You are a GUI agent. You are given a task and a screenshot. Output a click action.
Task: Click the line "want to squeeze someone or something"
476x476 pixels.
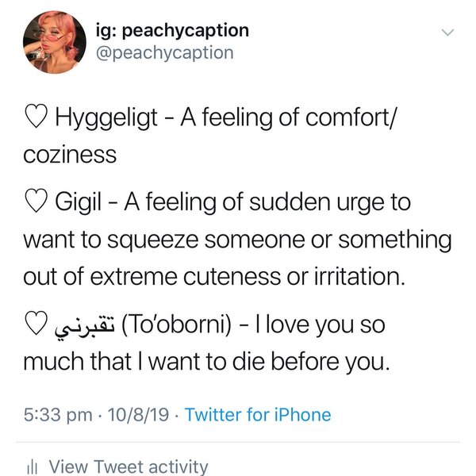click(x=237, y=238)
